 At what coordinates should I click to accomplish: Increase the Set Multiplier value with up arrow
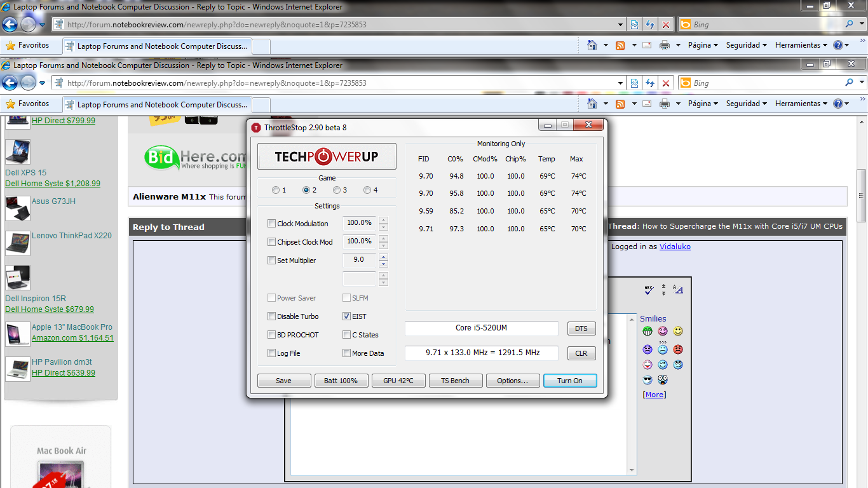[x=383, y=257]
